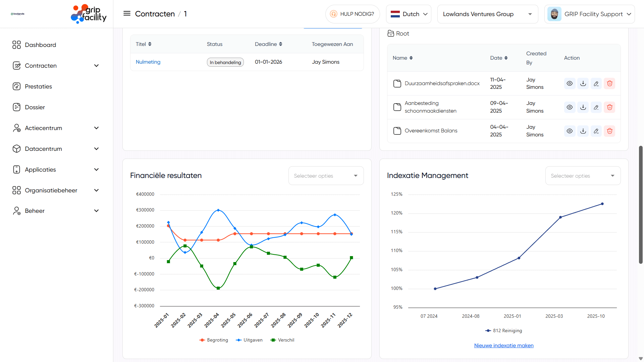Image resolution: width=644 pixels, height=362 pixels.
Task: Select the Dossier sidebar icon
Action: [17, 107]
